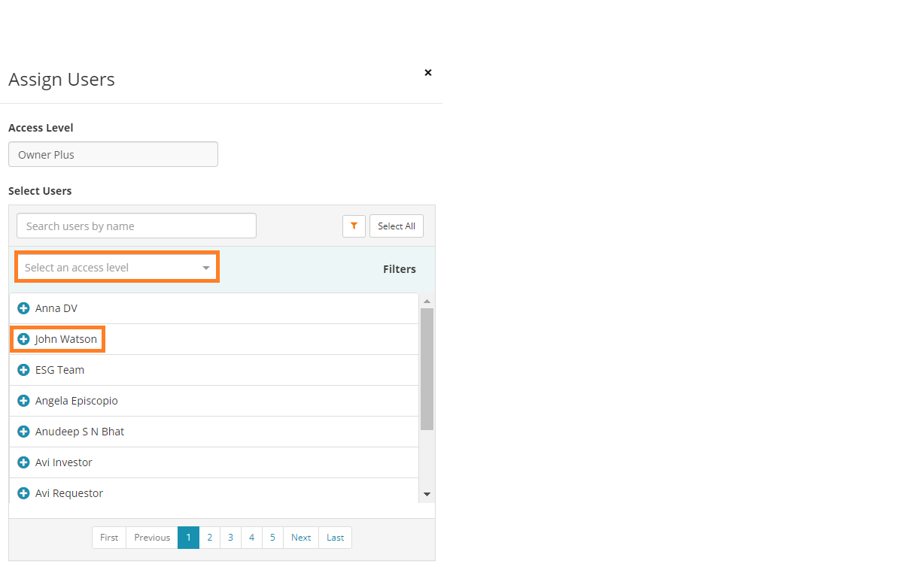909x588 pixels.
Task: Click the Select All button
Action: pyautogui.click(x=397, y=226)
